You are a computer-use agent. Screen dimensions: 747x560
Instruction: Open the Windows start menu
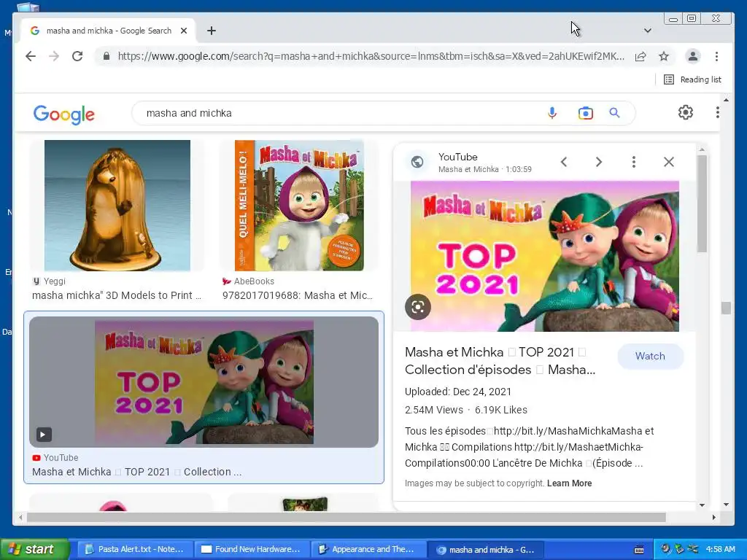pos(34,549)
